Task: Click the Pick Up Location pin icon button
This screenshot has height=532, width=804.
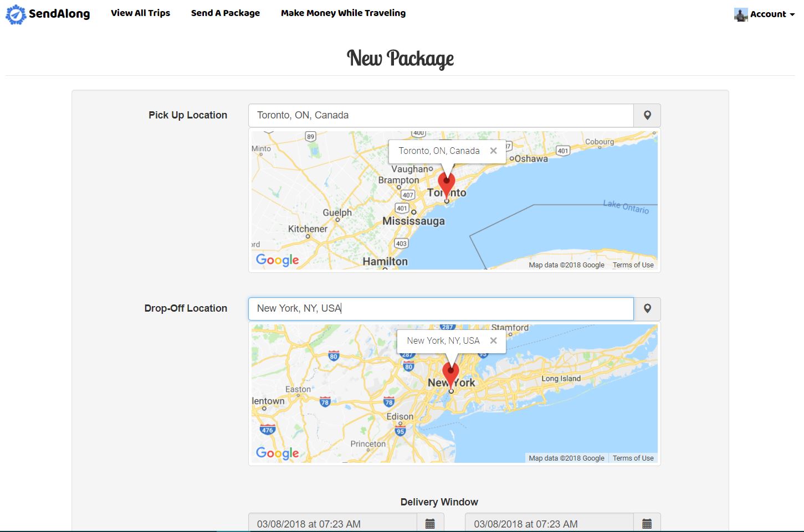Action: tap(647, 116)
